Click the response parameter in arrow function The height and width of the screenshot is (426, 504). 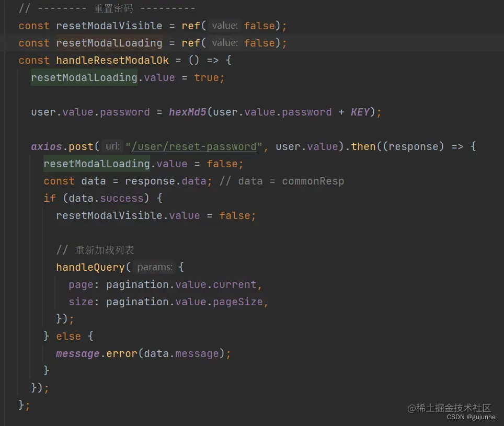point(414,146)
